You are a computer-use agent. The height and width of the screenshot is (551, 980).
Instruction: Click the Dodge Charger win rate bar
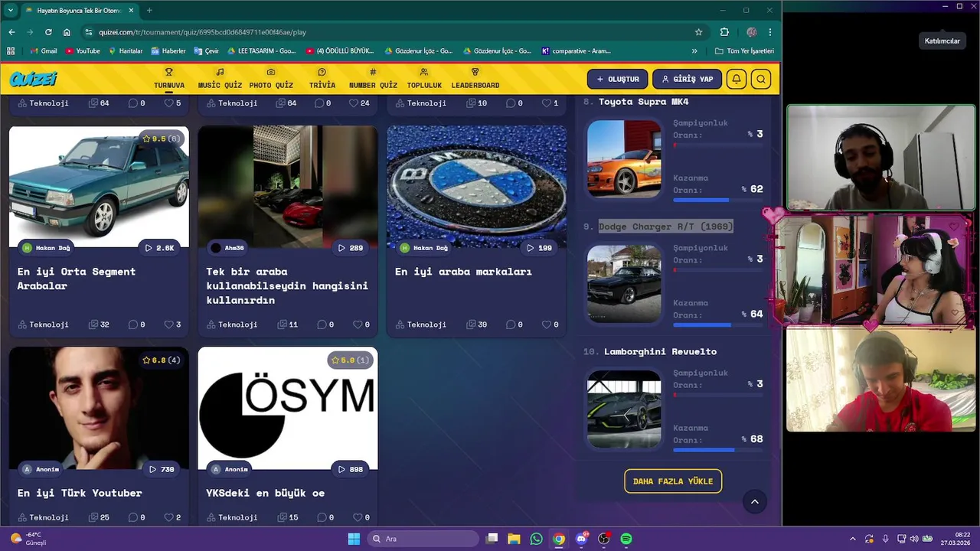717,325
